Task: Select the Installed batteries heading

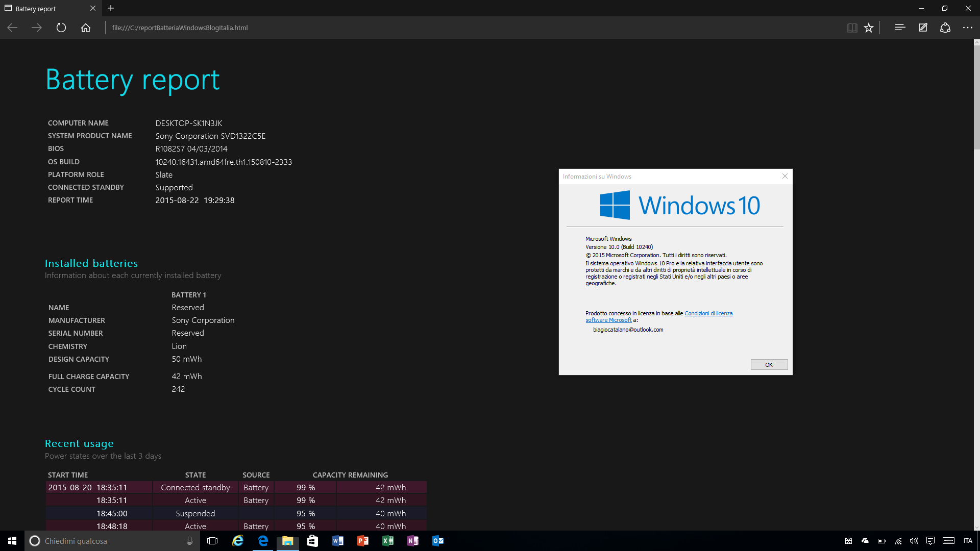Action: (x=91, y=263)
